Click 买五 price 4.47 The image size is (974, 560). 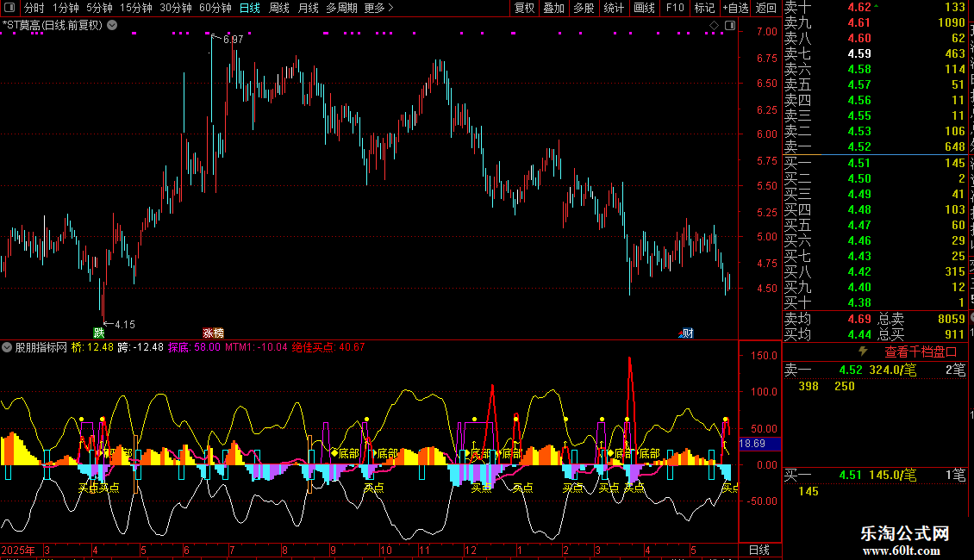(859, 226)
